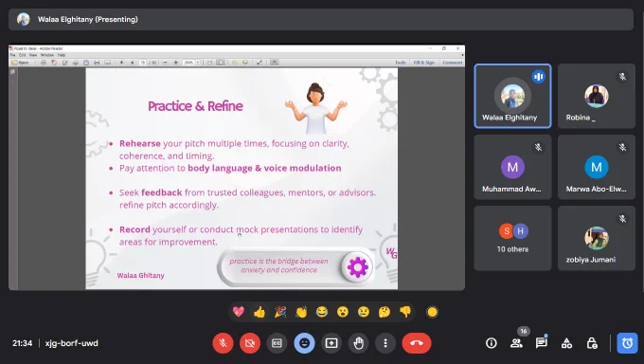Send the thinking face reaction
The width and height of the screenshot is (644, 364).
pyautogui.click(x=385, y=312)
